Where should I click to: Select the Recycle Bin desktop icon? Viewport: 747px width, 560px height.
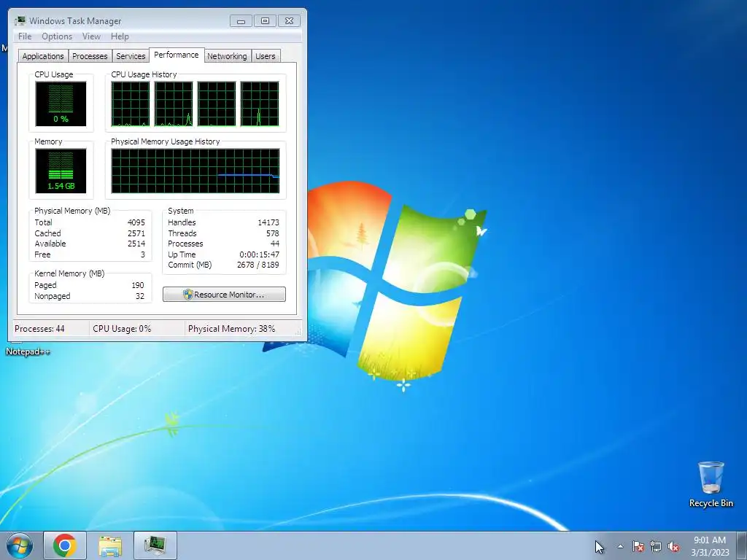click(711, 484)
